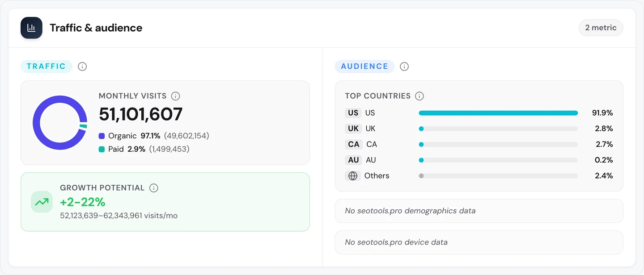
Task: Click the No seotools.pro device data notice
Action: [479, 242]
